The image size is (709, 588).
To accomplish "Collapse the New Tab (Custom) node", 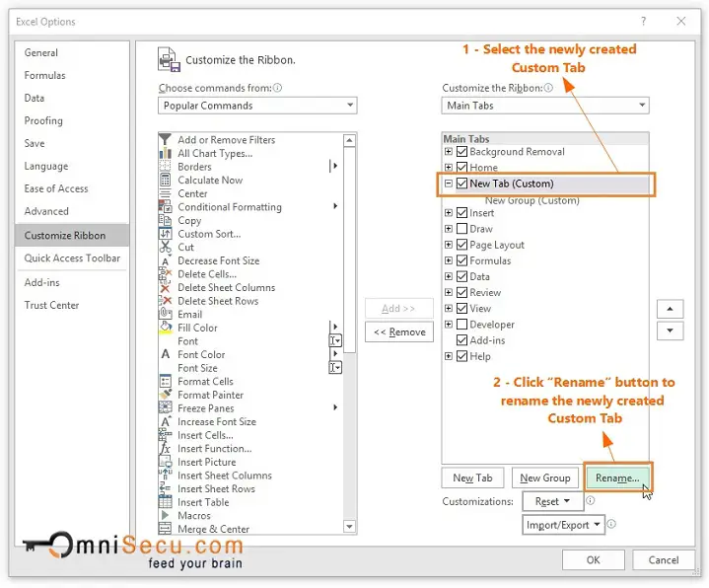I will (x=448, y=184).
